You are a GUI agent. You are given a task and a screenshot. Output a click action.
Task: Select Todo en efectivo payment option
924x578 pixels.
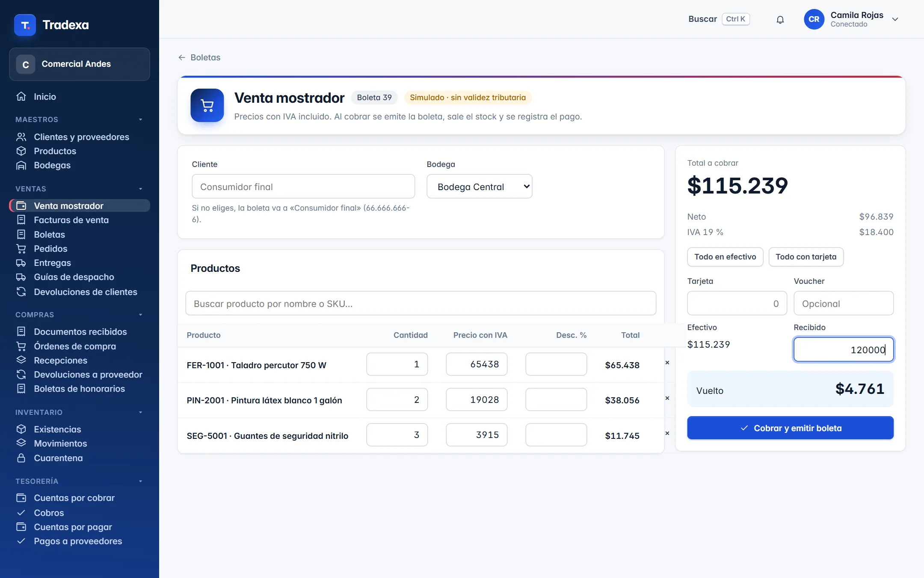point(725,257)
